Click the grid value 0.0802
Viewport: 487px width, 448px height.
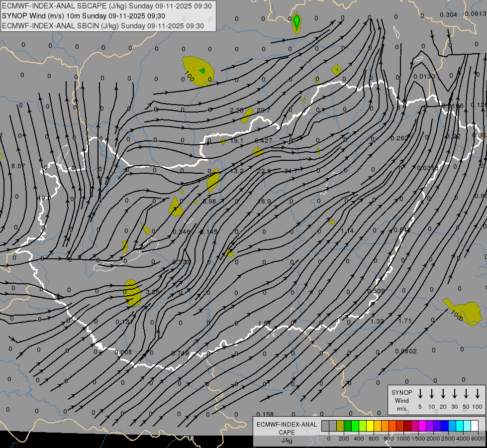(406, 351)
